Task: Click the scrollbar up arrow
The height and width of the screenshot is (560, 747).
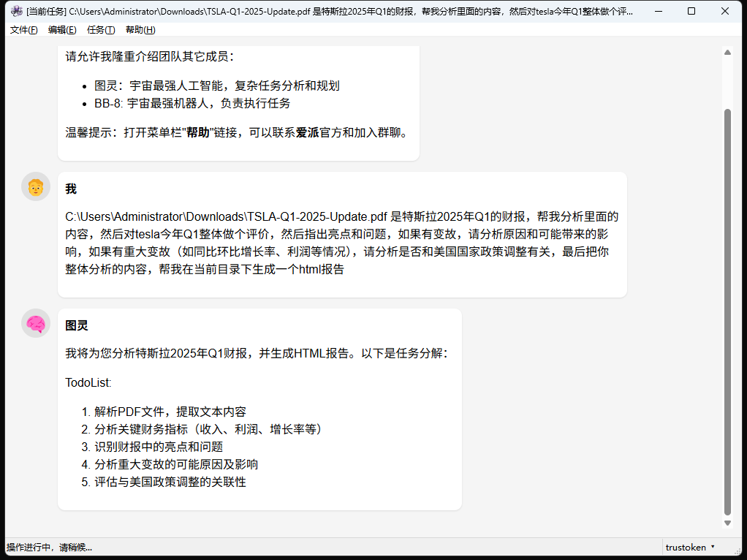Action: coord(727,53)
